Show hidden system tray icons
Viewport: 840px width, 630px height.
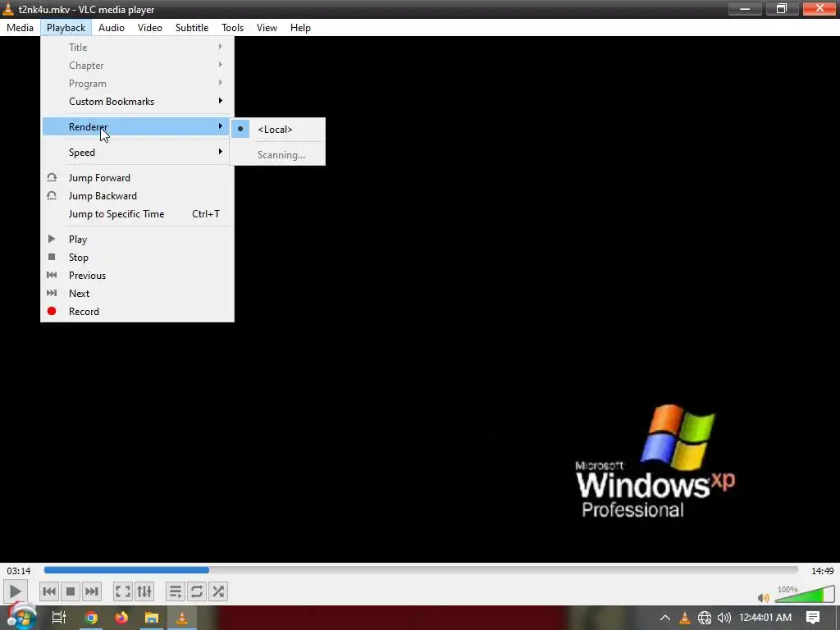(x=664, y=618)
